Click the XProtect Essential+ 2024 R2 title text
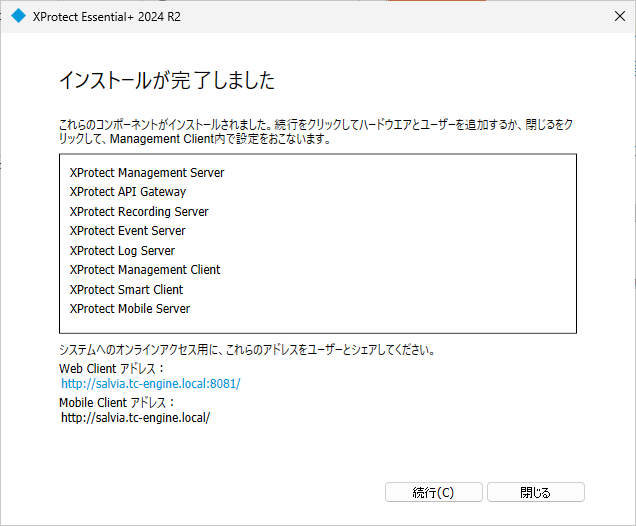Viewport: 636px width, 526px height. click(x=107, y=17)
